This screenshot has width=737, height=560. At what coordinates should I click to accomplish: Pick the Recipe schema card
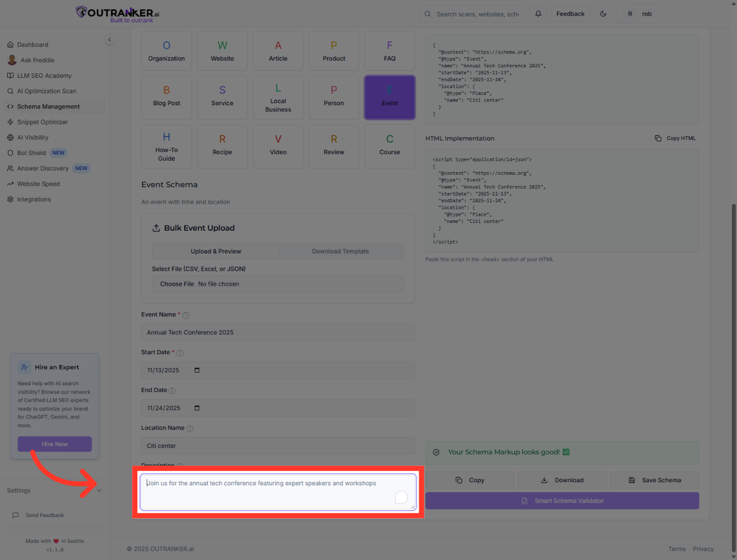[x=222, y=146]
